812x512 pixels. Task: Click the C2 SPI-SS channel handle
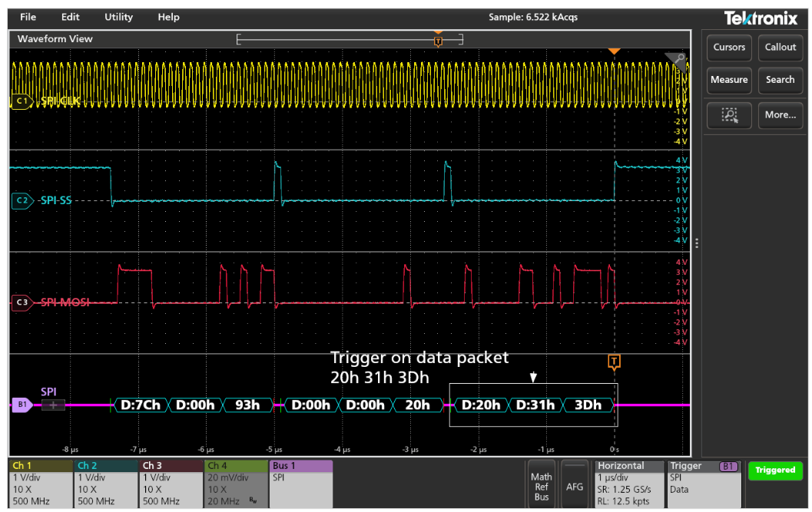click(x=22, y=201)
